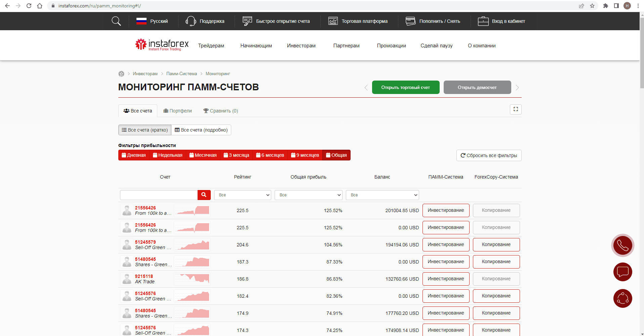Select the Все счета tab
This screenshot has width=644, height=336.
pos(138,111)
